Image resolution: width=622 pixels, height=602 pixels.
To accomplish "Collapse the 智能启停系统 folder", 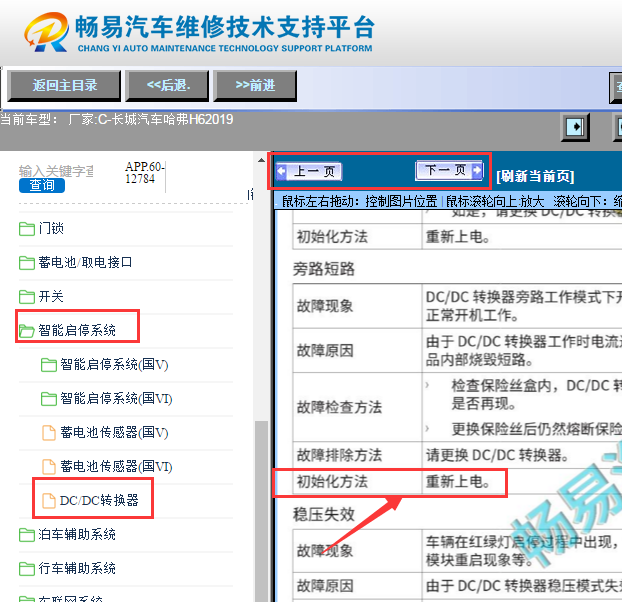I will pos(77,330).
